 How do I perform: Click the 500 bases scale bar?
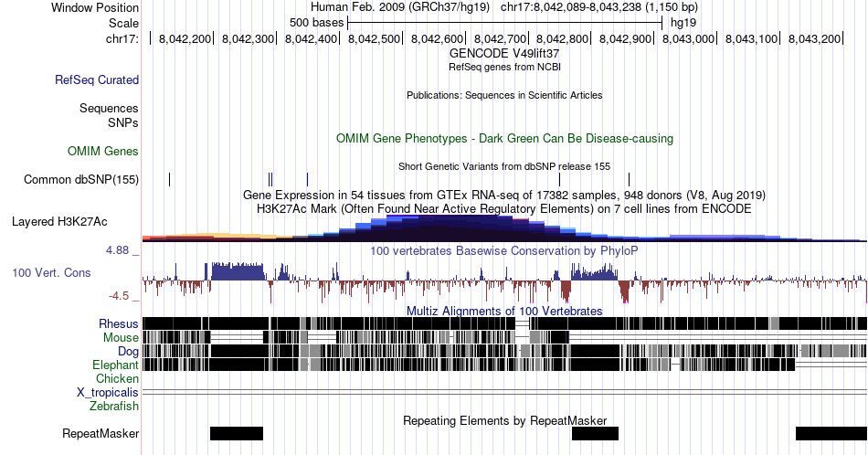click(504, 23)
